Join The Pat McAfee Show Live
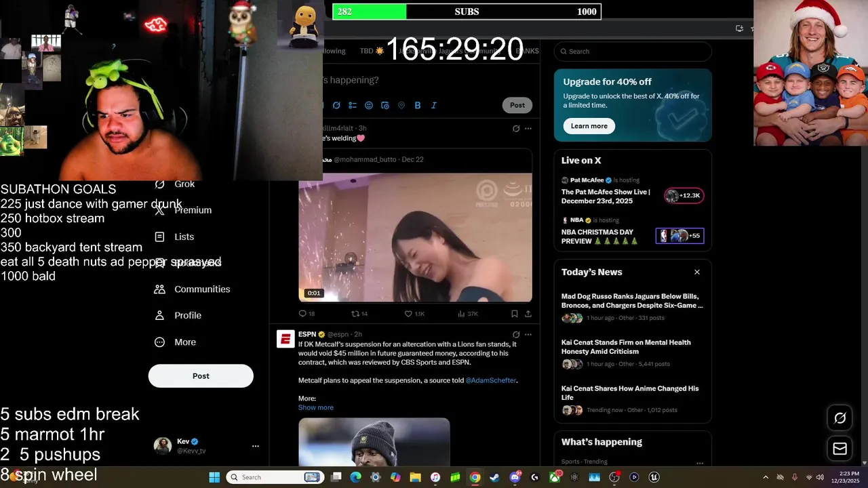This screenshot has width=868, height=488. [x=606, y=197]
